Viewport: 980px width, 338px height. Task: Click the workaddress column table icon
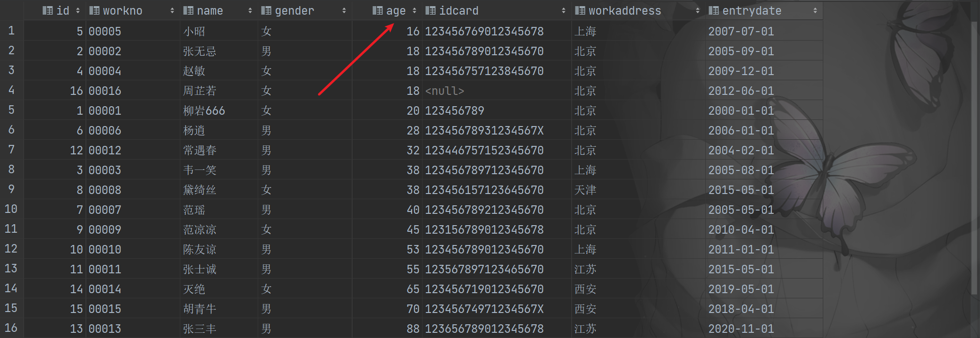(580, 10)
